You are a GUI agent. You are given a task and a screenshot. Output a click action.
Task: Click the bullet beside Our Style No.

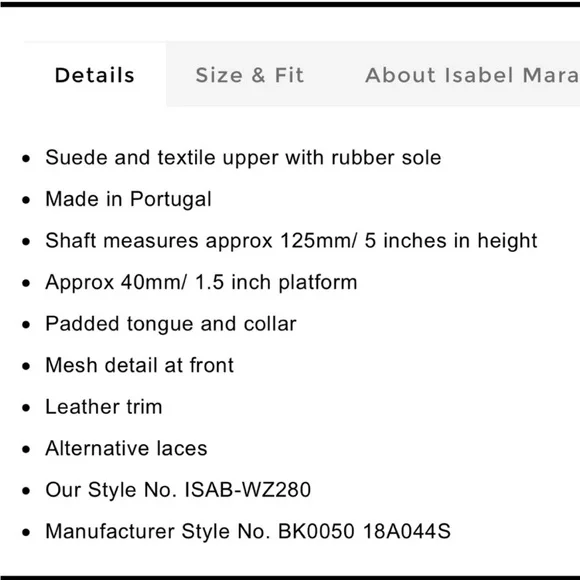click(x=26, y=491)
